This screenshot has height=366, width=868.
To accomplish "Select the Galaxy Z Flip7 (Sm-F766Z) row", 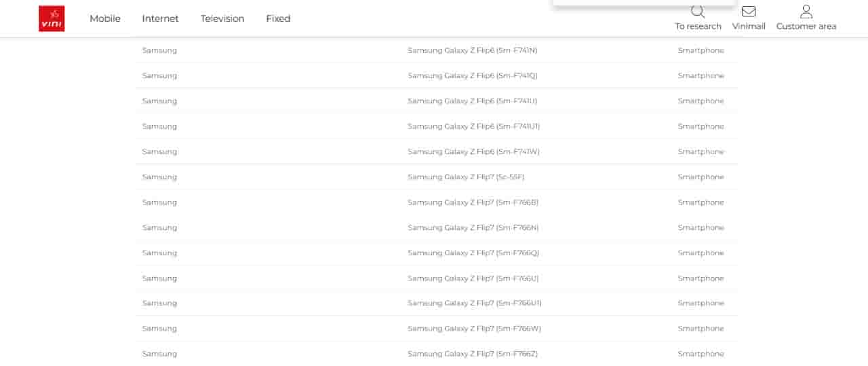I will pos(473,354).
